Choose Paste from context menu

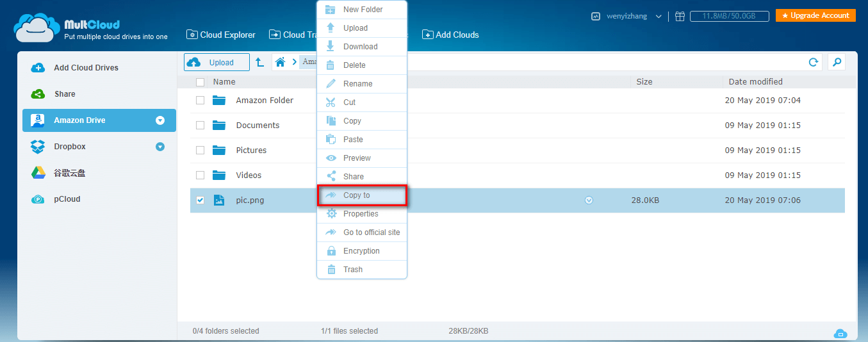pos(362,140)
